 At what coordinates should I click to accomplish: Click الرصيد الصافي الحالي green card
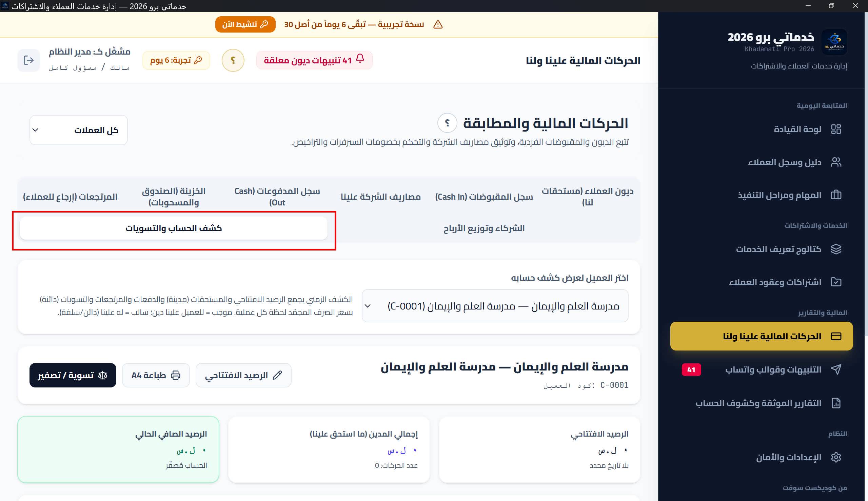tap(118, 449)
